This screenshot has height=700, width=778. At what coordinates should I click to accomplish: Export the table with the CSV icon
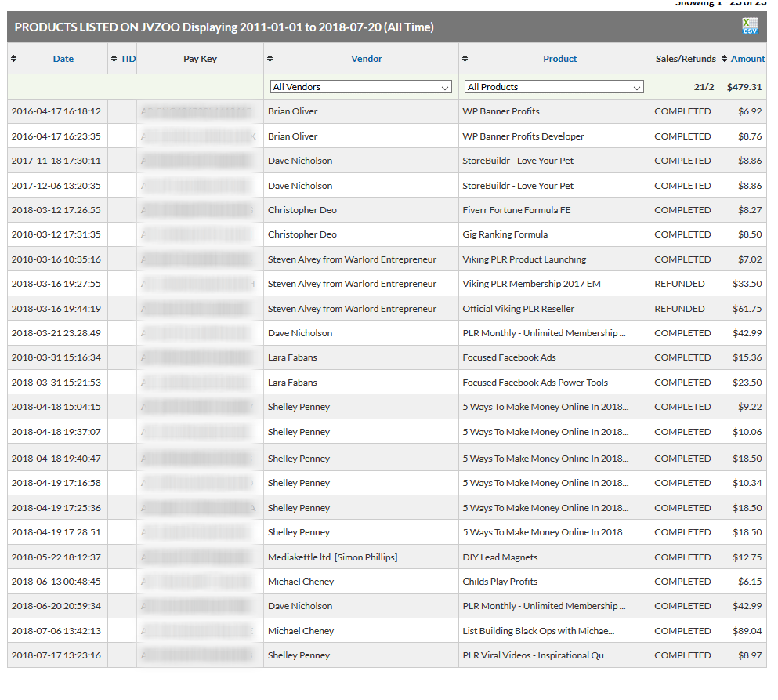(x=750, y=26)
